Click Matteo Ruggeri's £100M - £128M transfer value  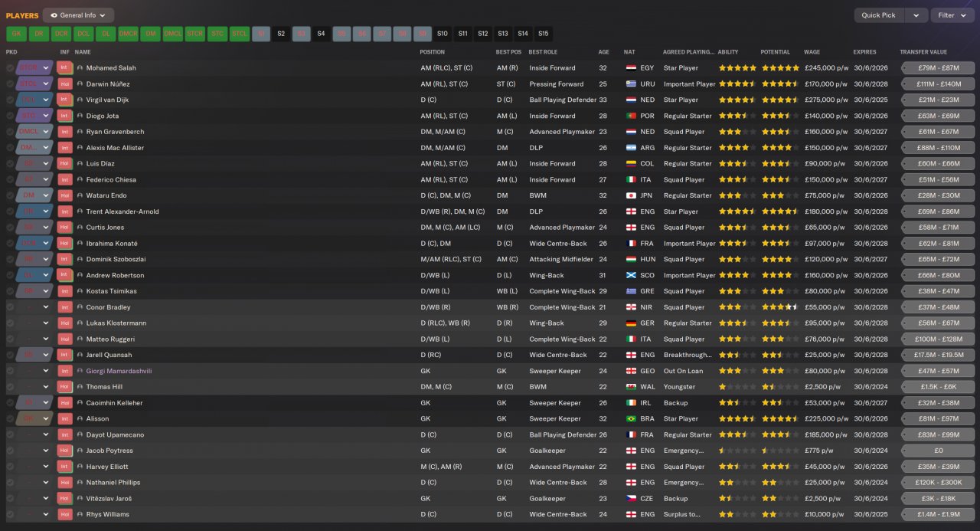coord(939,339)
